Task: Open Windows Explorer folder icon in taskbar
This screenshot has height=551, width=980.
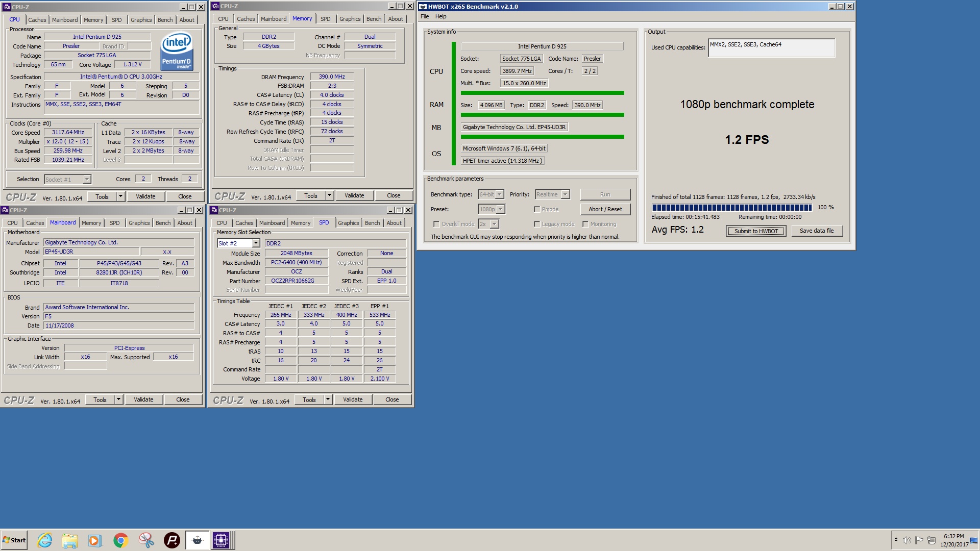Action: tap(70, 540)
